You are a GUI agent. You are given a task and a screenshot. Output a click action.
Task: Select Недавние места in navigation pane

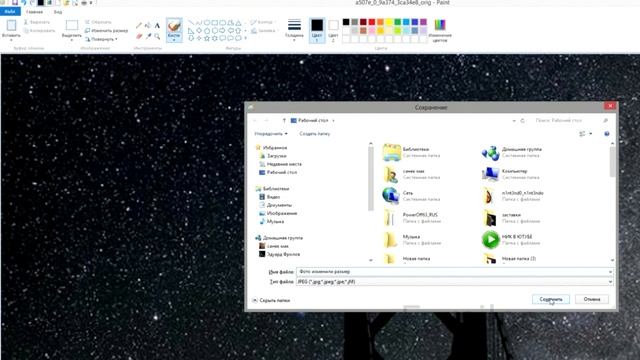pos(284,164)
